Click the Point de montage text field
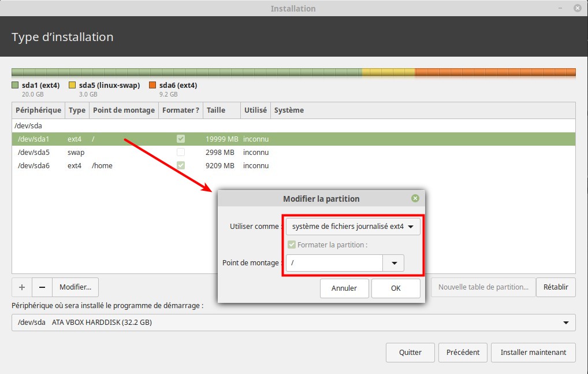 (334, 263)
